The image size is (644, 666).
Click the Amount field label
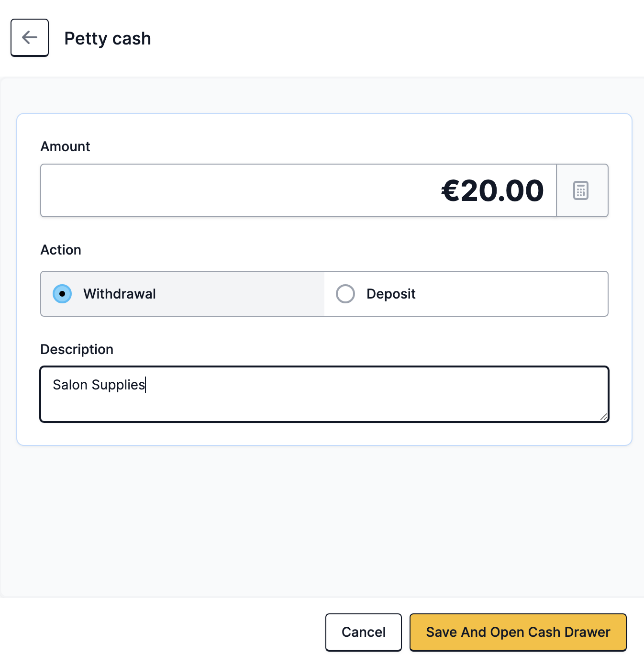[66, 146]
